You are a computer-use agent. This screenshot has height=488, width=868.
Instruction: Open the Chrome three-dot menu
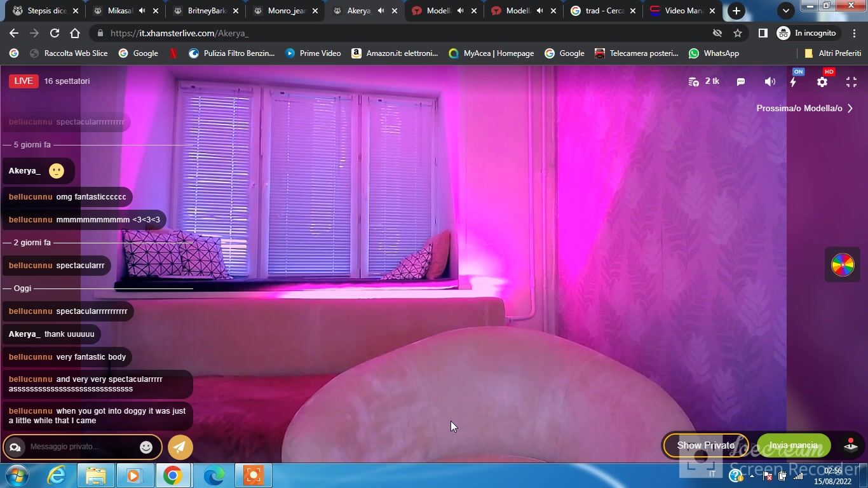(x=855, y=33)
